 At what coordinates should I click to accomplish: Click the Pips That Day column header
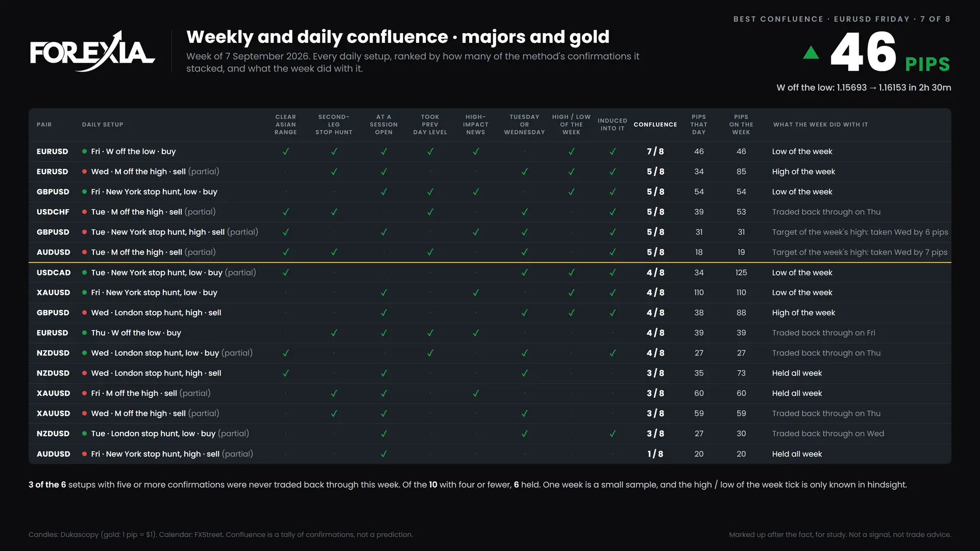coord(699,124)
